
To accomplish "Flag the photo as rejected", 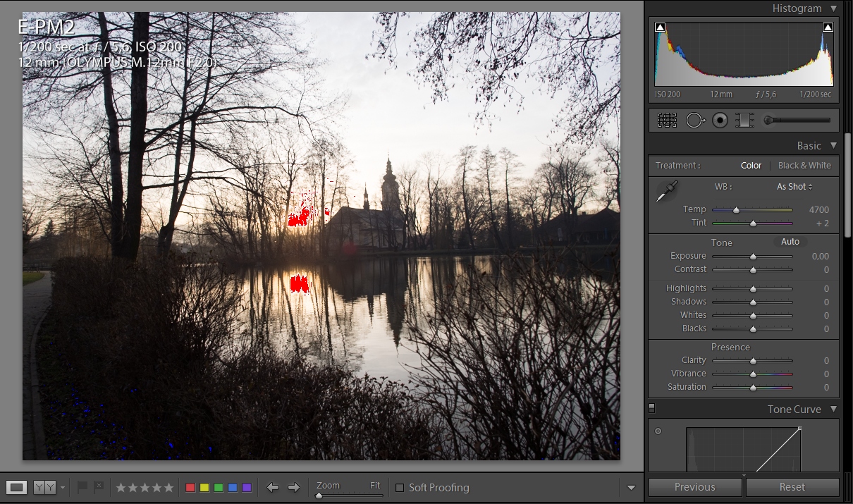I will 99,487.
